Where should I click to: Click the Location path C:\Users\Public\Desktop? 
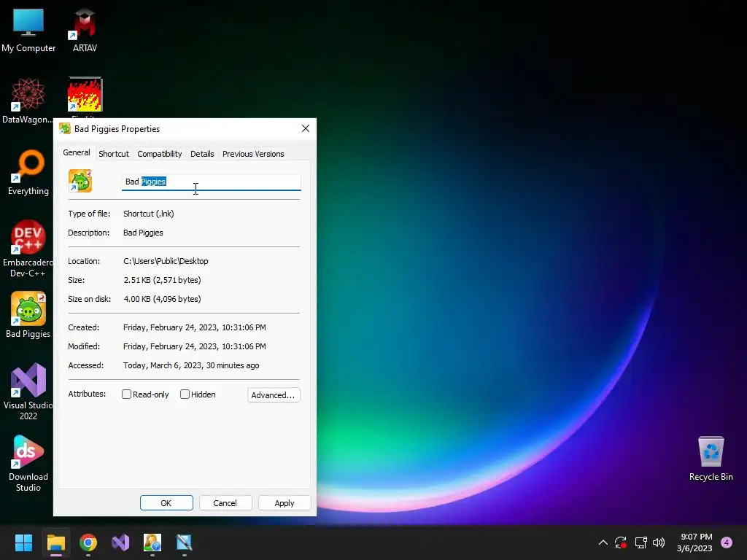tap(166, 261)
